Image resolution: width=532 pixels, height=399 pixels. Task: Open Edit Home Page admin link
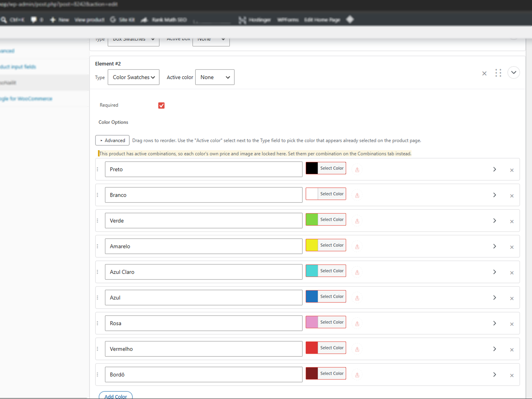(x=322, y=20)
